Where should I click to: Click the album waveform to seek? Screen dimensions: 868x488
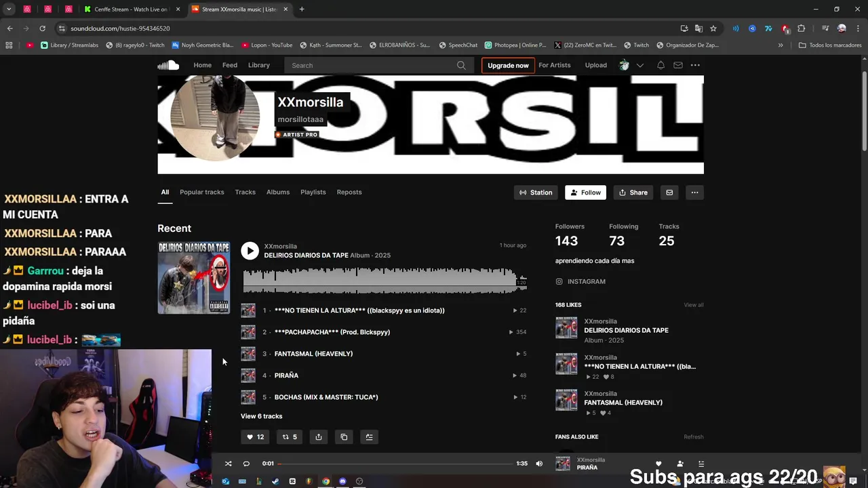click(x=384, y=280)
